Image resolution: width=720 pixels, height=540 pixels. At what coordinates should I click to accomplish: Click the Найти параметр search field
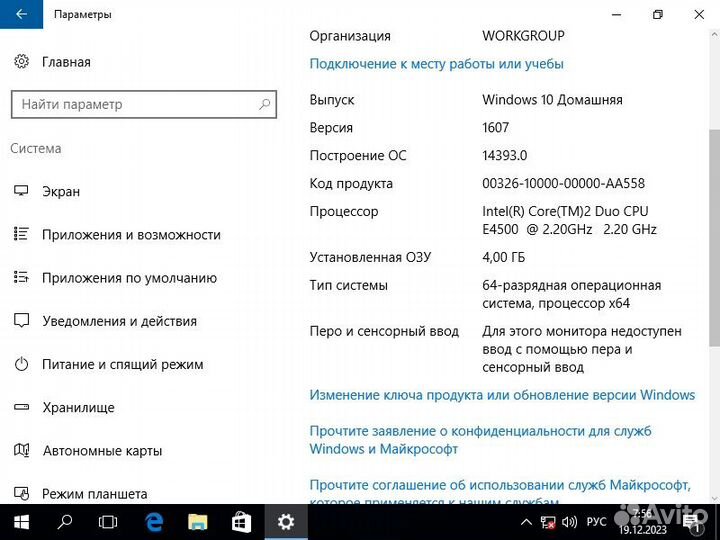144,104
